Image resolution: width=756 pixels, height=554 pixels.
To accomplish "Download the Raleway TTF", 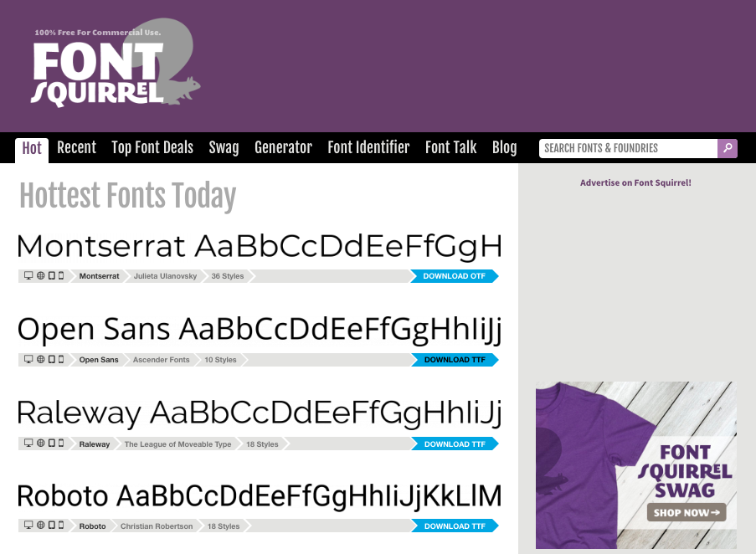I will click(x=455, y=444).
